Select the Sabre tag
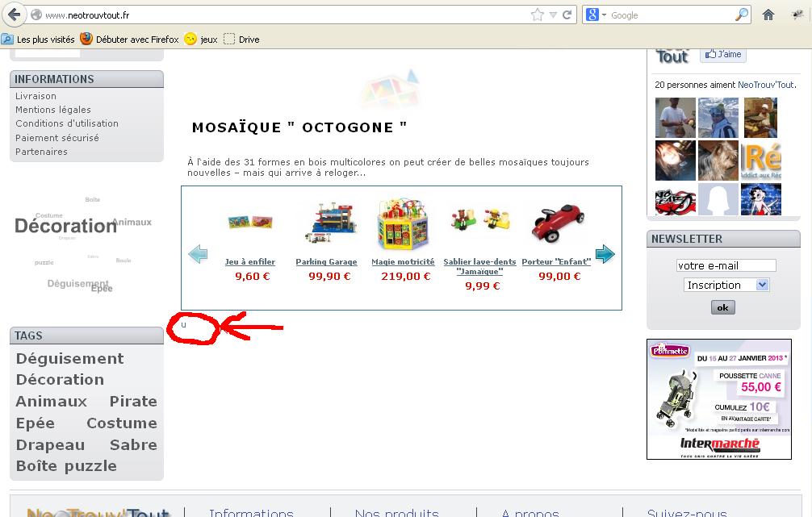812x517 pixels. tap(133, 445)
